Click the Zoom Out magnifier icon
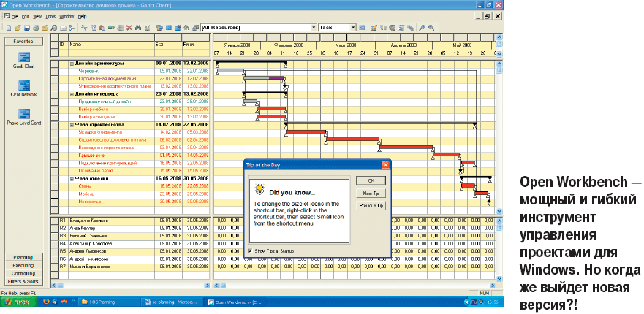Screen dimensions: 644x314 431,28
